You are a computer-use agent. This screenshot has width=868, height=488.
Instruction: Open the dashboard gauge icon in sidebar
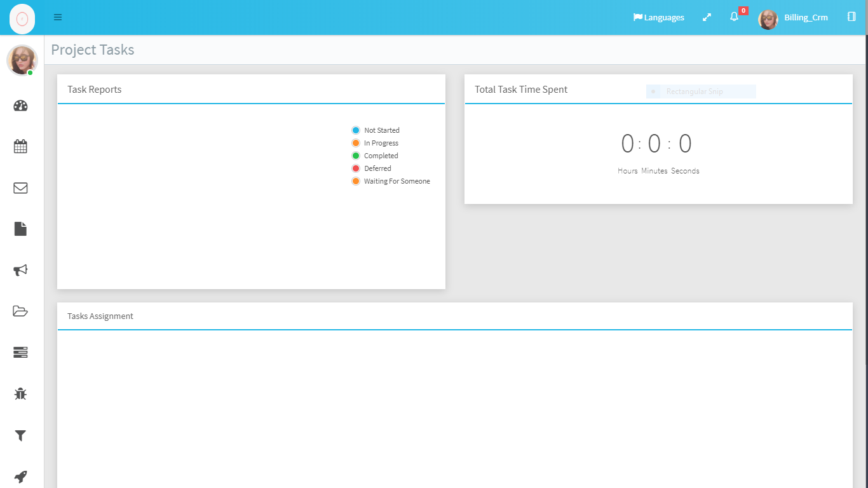click(20, 105)
